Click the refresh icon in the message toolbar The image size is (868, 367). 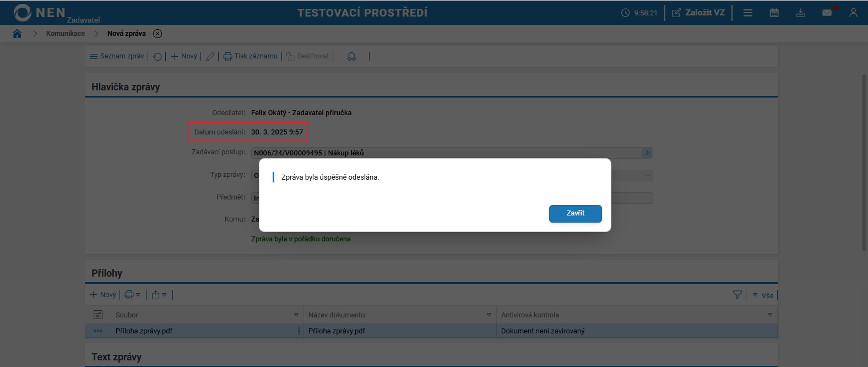158,56
